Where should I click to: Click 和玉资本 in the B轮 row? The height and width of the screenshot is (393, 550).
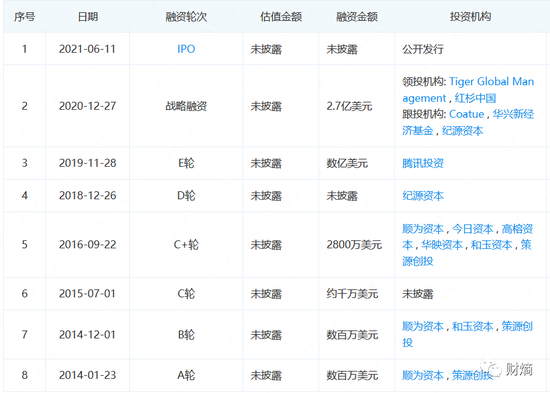pyautogui.click(x=472, y=326)
